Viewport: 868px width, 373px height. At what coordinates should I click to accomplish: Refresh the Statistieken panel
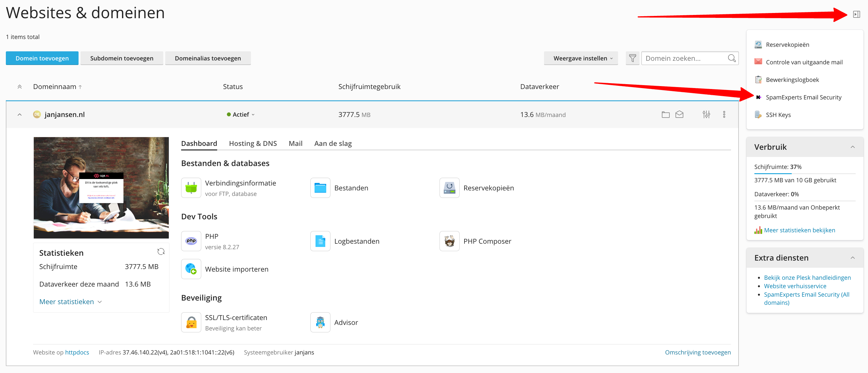(x=161, y=251)
